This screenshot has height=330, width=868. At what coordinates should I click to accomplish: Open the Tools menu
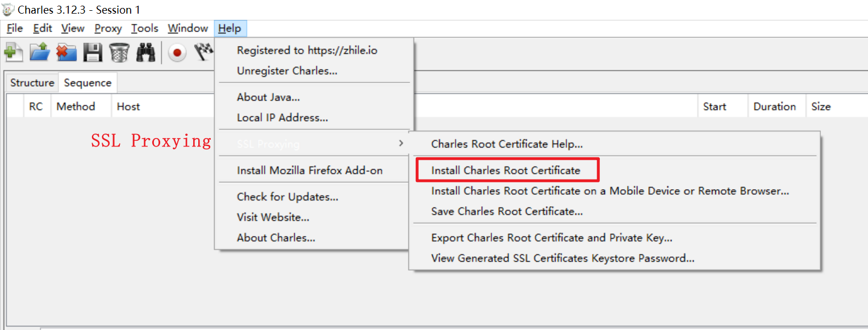pyautogui.click(x=145, y=28)
